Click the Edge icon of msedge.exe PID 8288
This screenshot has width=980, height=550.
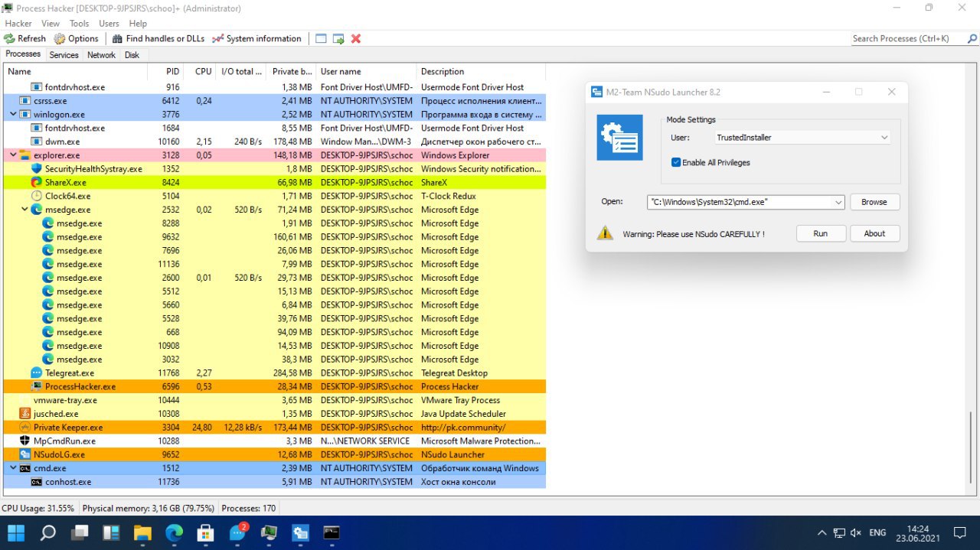pyautogui.click(x=48, y=223)
